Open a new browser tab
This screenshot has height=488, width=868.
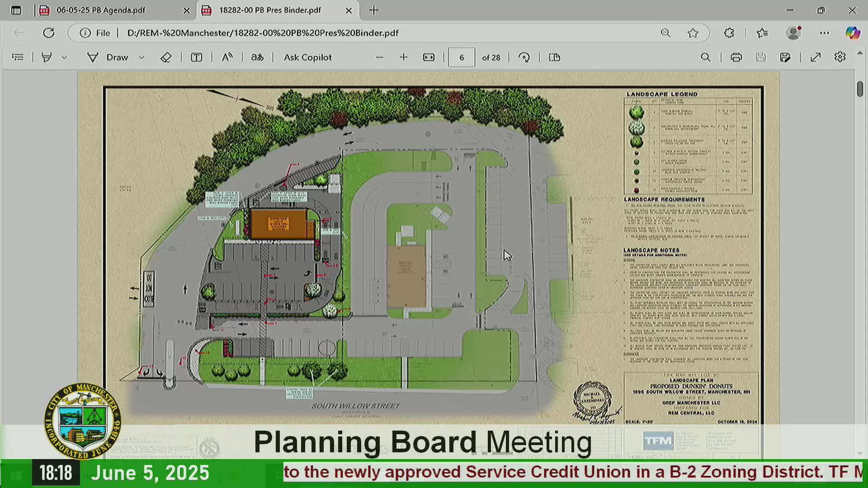pyautogui.click(x=374, y=10)
